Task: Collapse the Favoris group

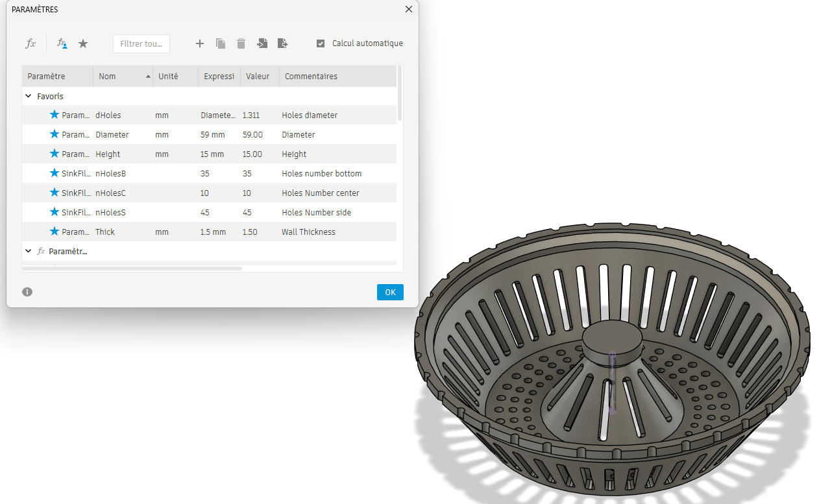Action: pyautogui.click(x=28, y=96)
